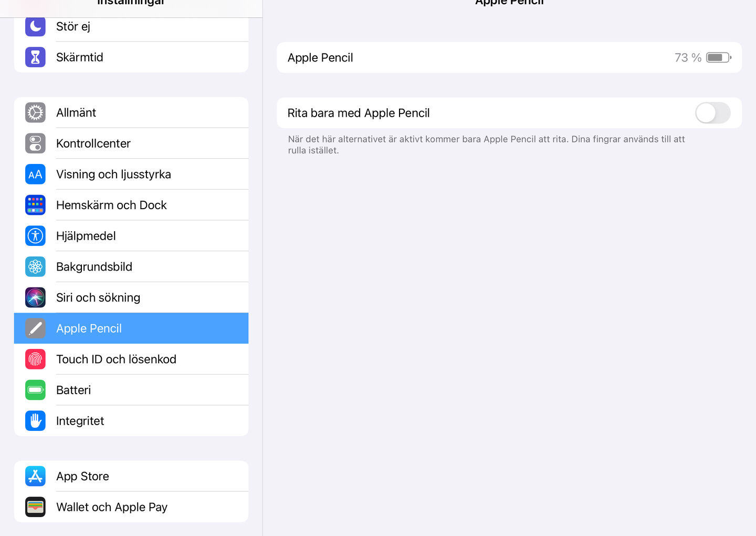Select Hemskärm och Dock
Screen dimensions: 756x536
pyautogui.click(x=131, y=205)
